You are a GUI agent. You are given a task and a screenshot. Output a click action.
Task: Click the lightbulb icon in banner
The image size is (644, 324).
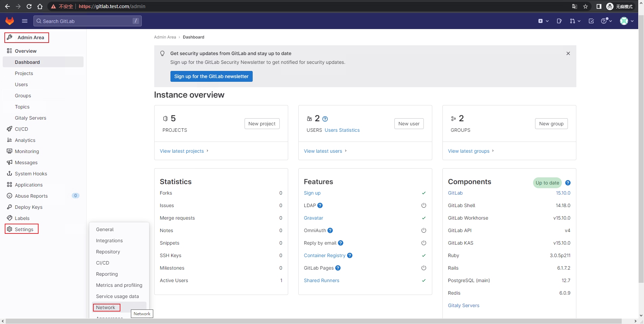pyautogui.click(x=162, y=53)
